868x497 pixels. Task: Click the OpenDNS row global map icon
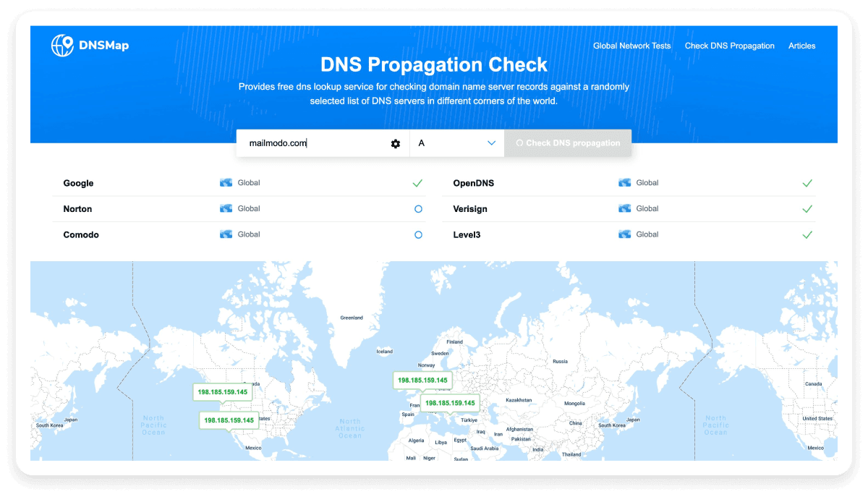(x=625, y=183)
